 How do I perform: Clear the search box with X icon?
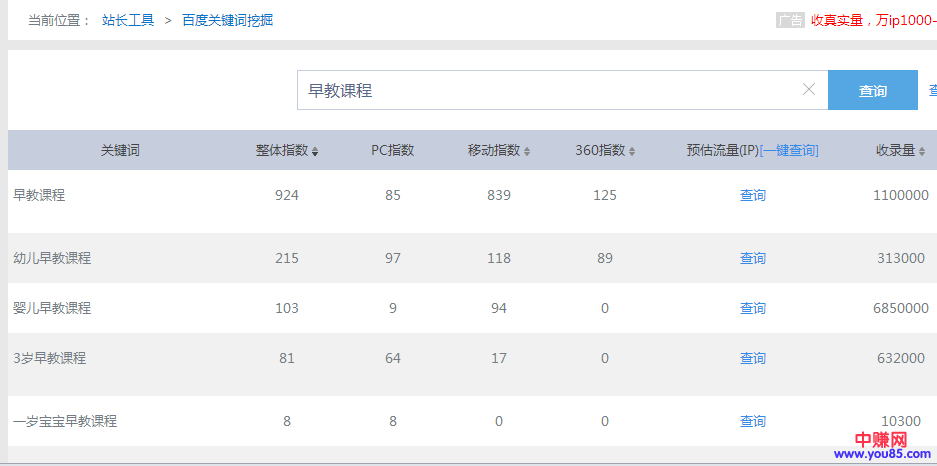click(809, 90)
